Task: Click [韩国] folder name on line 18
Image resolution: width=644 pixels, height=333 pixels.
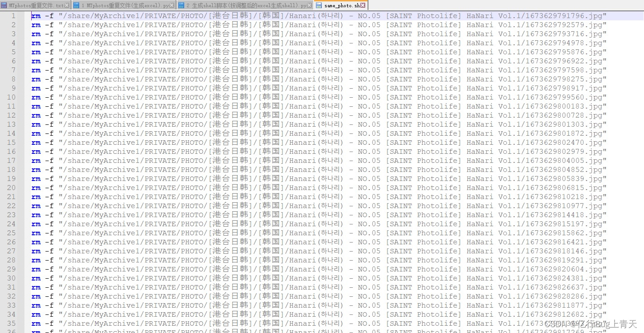Action: [x=271, y=170]
